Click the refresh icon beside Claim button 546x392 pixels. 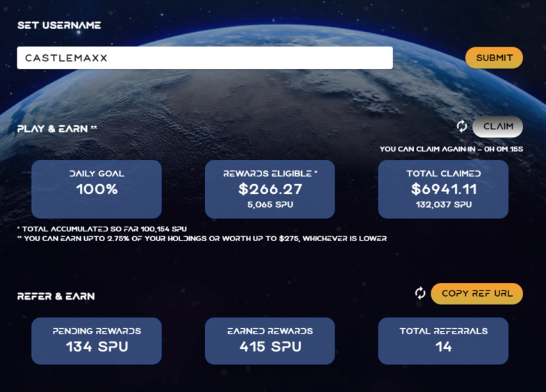coord(462,126)
